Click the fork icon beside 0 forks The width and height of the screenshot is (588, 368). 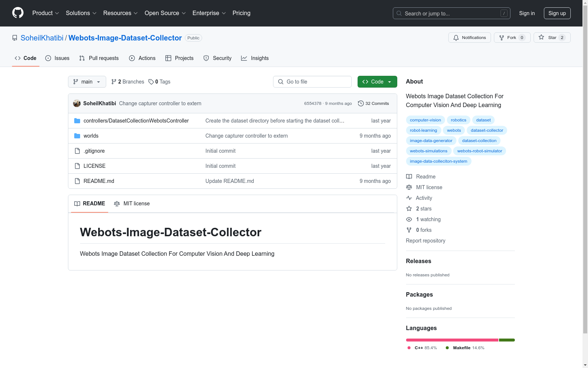409,230
